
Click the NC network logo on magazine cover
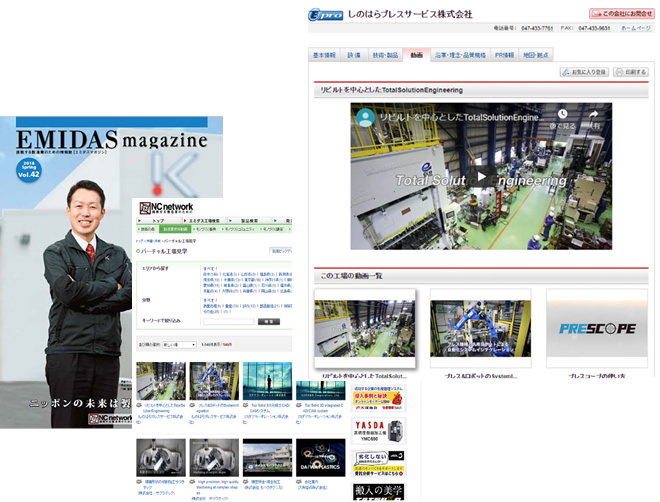click(110, 418)
